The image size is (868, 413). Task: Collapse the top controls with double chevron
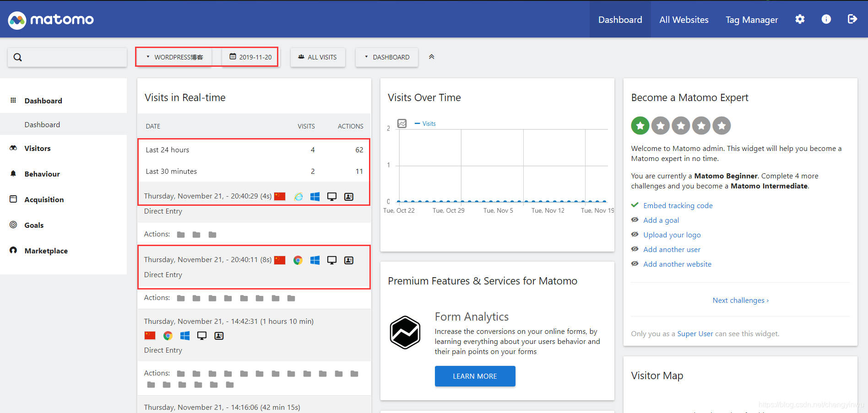tap(431, 57)
